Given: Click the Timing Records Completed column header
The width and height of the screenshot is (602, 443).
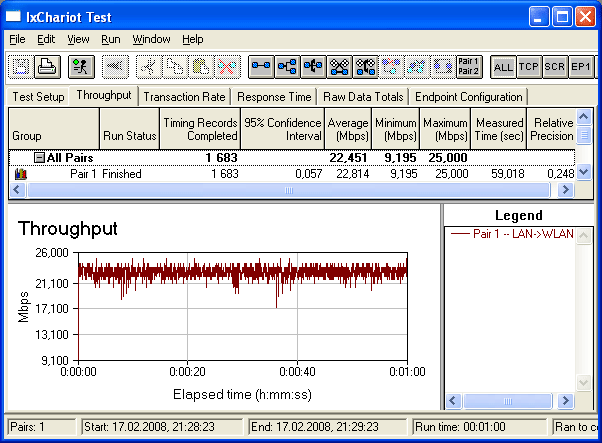Looking at the screenshot, I should pyautogui.click(x=200, y=129).
